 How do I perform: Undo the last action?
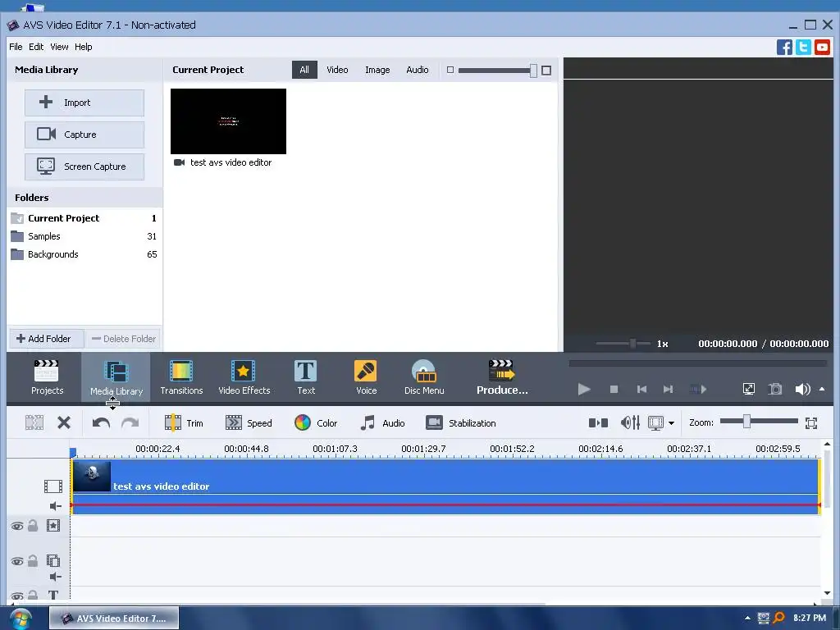pos(101,422)
